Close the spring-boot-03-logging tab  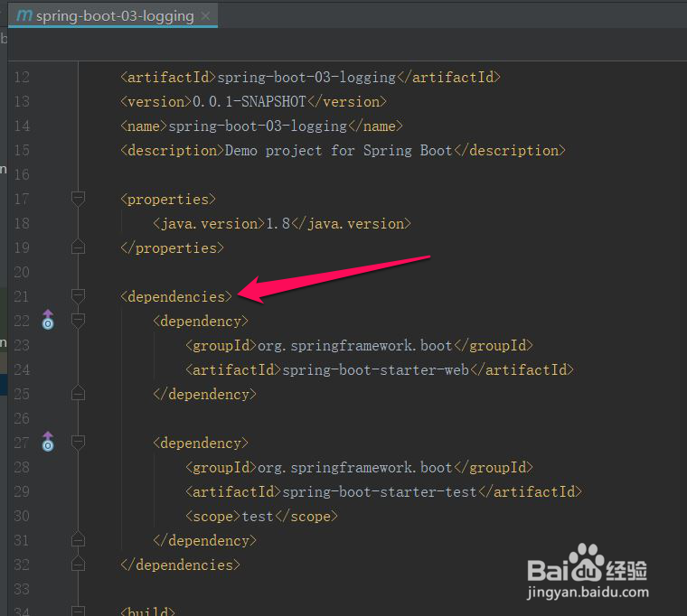205,16
